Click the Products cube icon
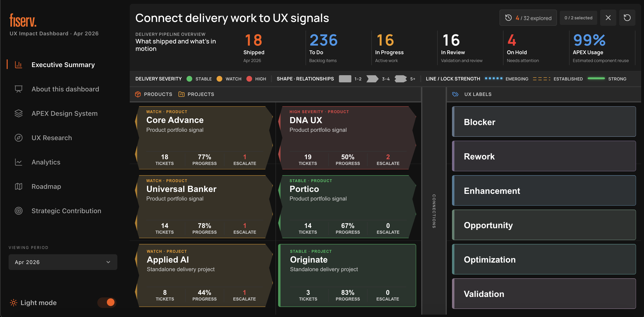This screenshot has height=317, width=644. click(138, 94)
